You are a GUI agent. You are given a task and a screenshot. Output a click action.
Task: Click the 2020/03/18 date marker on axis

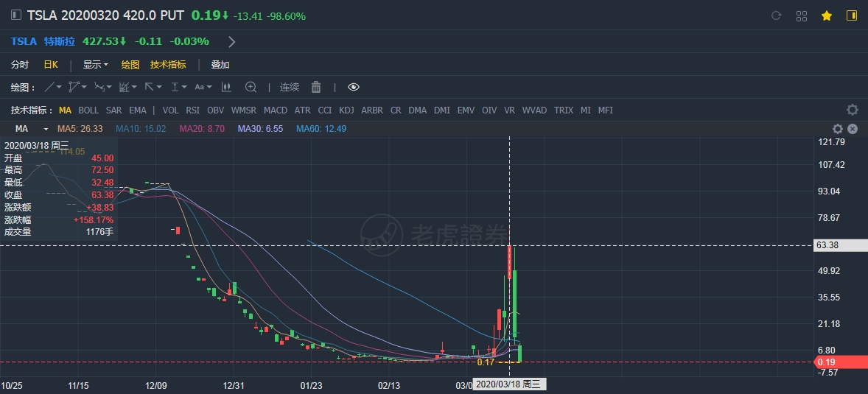coord(511,384)
